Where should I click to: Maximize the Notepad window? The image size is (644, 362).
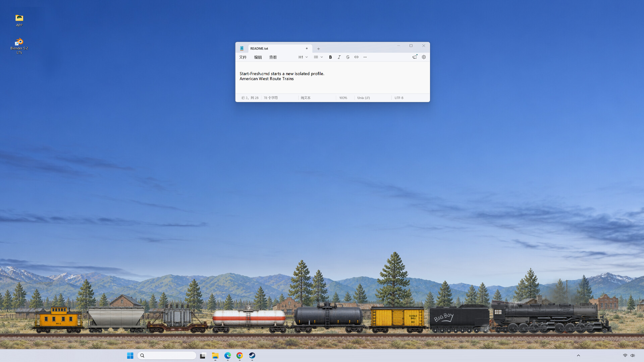pos(411,46)
